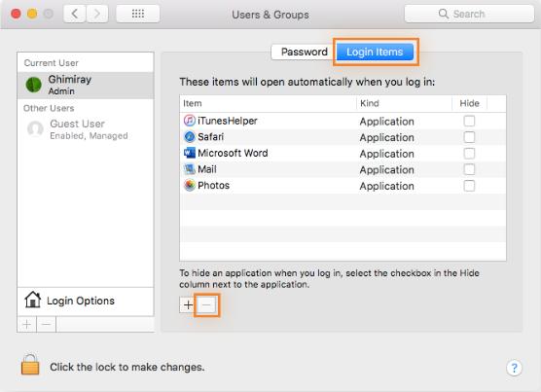Add a login item with plus button
Image resolution: width=541 pixels, height=392 pixels.
(188, 305)
